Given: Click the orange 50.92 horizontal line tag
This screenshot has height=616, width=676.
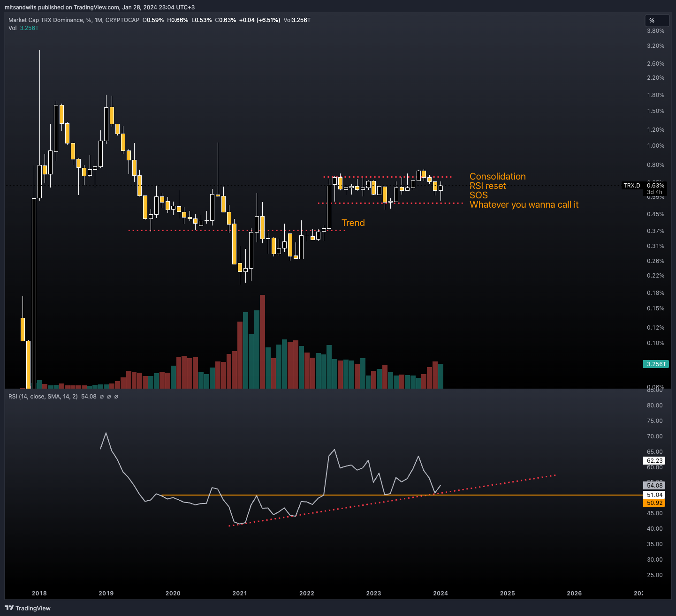Looking at the screenshot, I should click(655, 503).
